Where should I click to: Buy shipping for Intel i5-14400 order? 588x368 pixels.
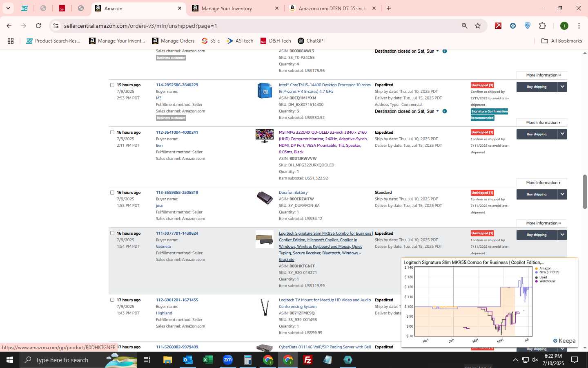(x=537, y=87)
